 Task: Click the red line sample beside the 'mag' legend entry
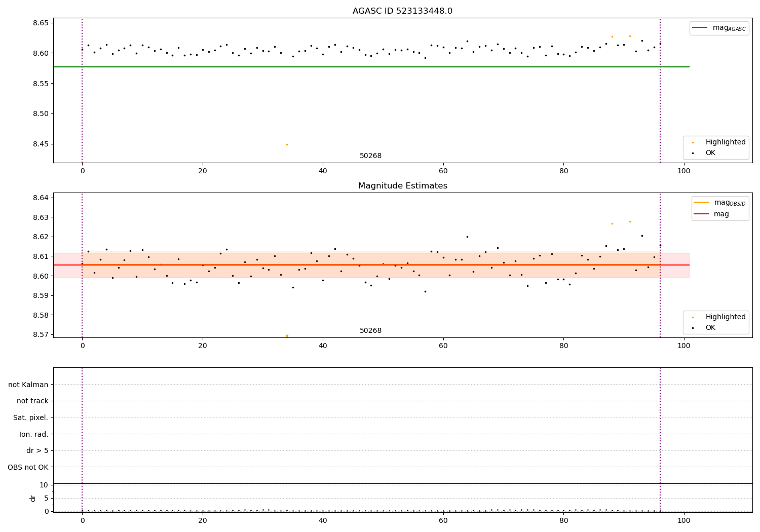click(x=702, y=214)
